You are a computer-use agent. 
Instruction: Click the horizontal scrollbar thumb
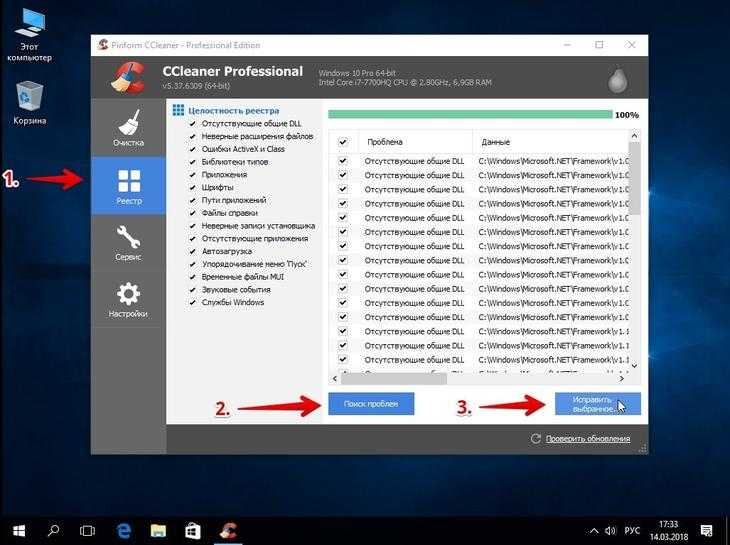click(x=393, y=379)
